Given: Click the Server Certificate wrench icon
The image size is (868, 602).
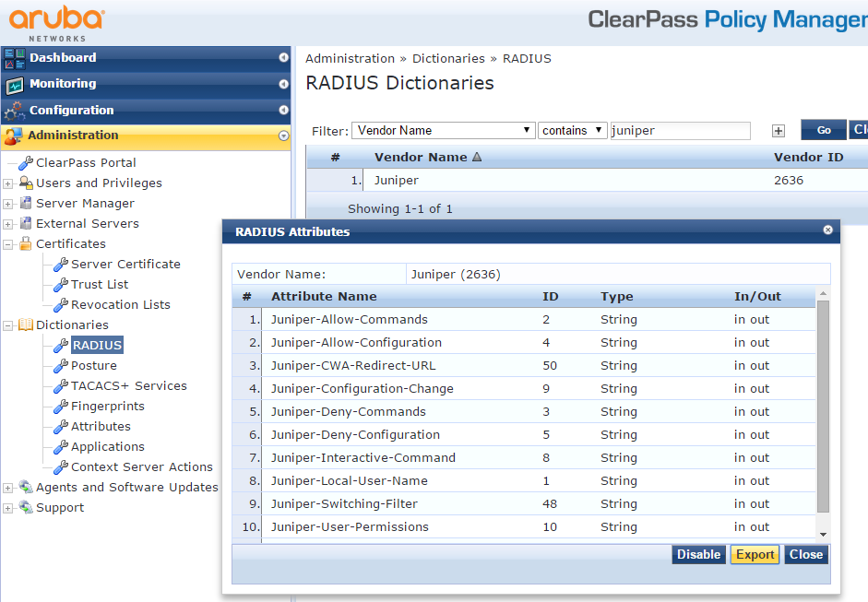Looking at the screenshot, I should [x=60, y=265].
